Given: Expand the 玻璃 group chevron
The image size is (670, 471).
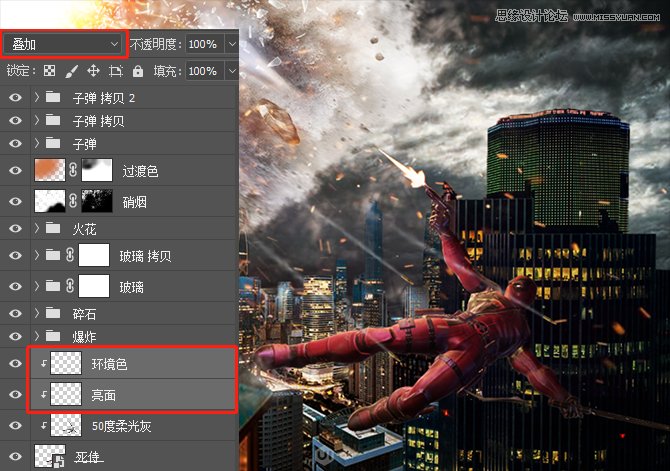Looking at the screenshot, I should [37, 286].
